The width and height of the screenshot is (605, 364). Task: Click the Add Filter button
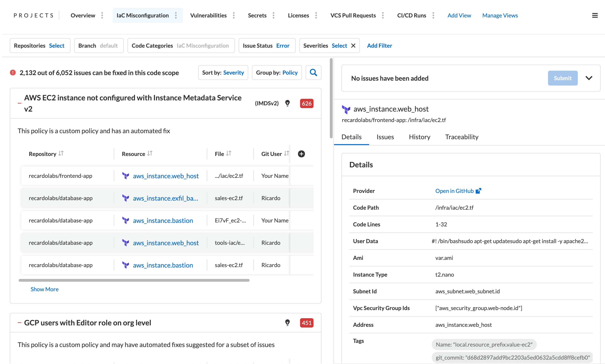[379, 45]
